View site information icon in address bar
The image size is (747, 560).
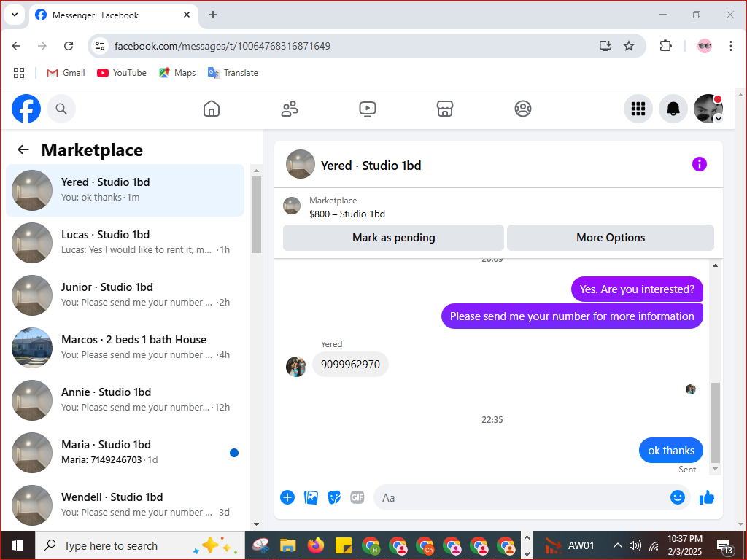100,46
